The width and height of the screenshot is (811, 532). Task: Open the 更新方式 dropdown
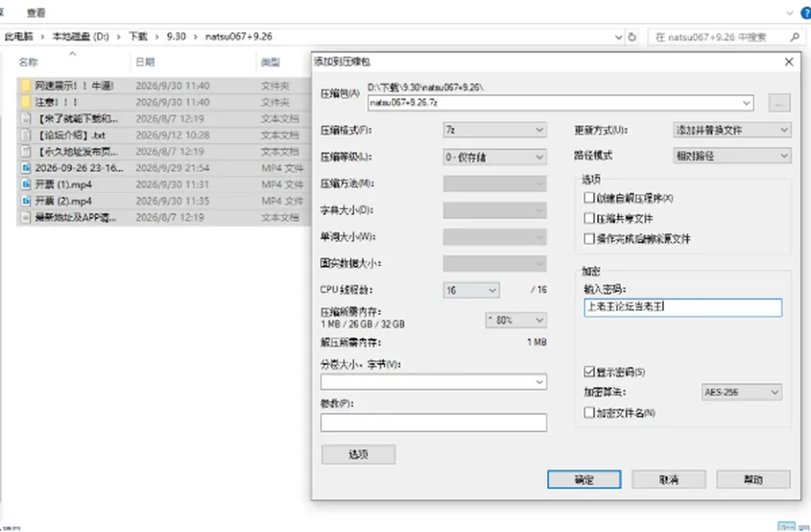point(732,130)
